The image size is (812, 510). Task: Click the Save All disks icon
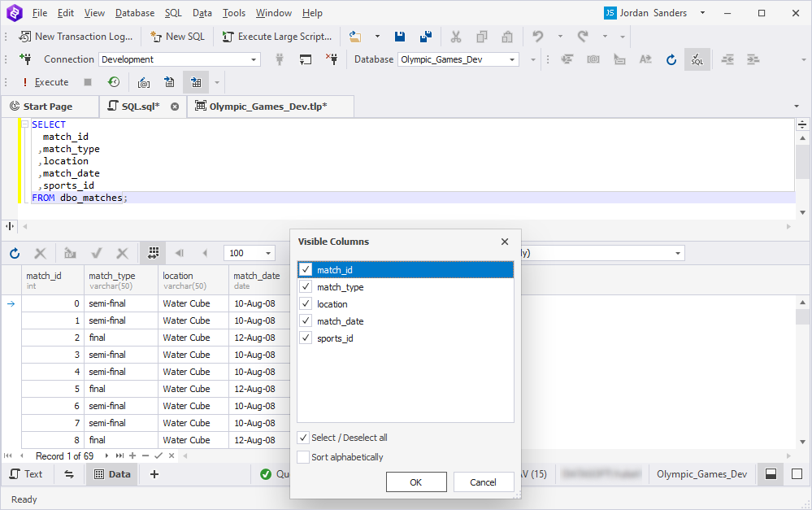(426, 37)
